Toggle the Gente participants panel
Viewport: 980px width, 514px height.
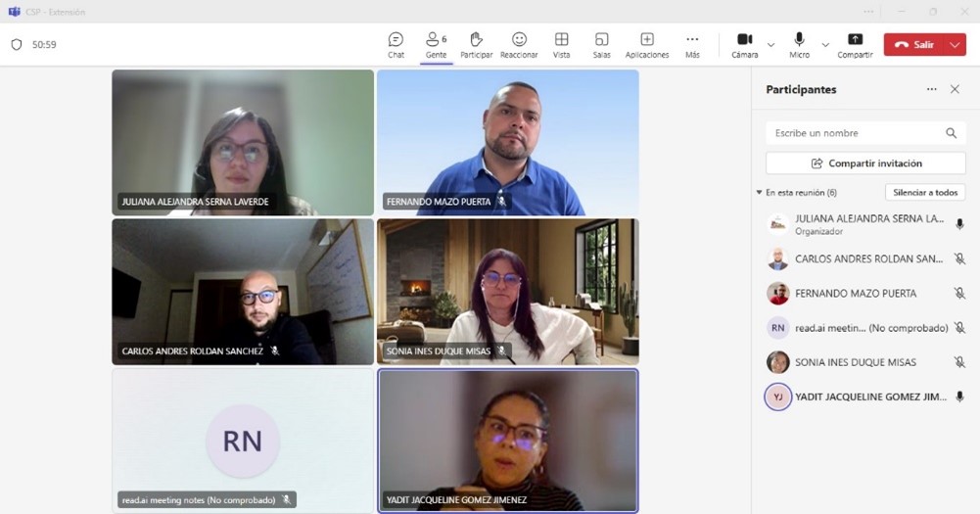[436, 44]
